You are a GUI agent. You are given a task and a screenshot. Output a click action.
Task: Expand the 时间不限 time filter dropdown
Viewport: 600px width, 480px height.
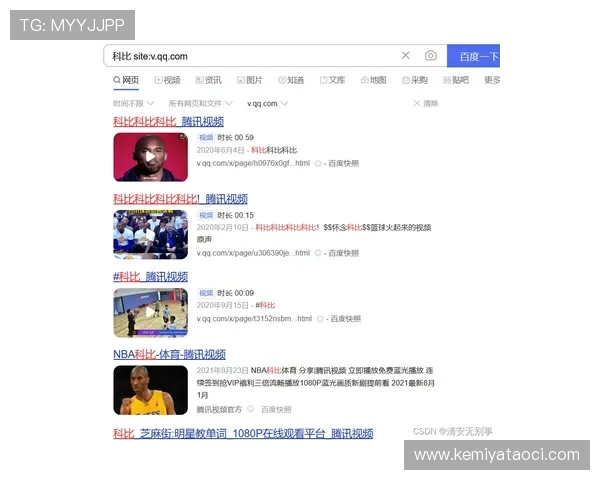[134, 103]
